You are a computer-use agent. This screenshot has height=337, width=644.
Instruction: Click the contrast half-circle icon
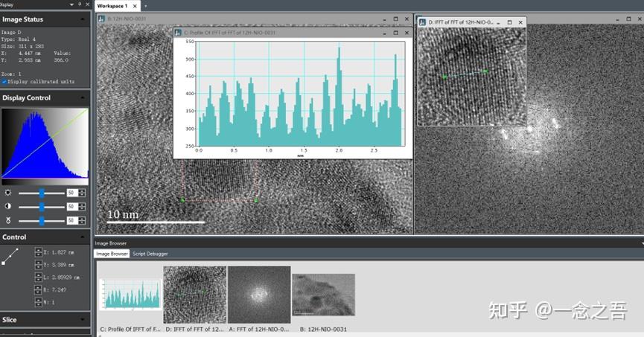pos(7,206)
